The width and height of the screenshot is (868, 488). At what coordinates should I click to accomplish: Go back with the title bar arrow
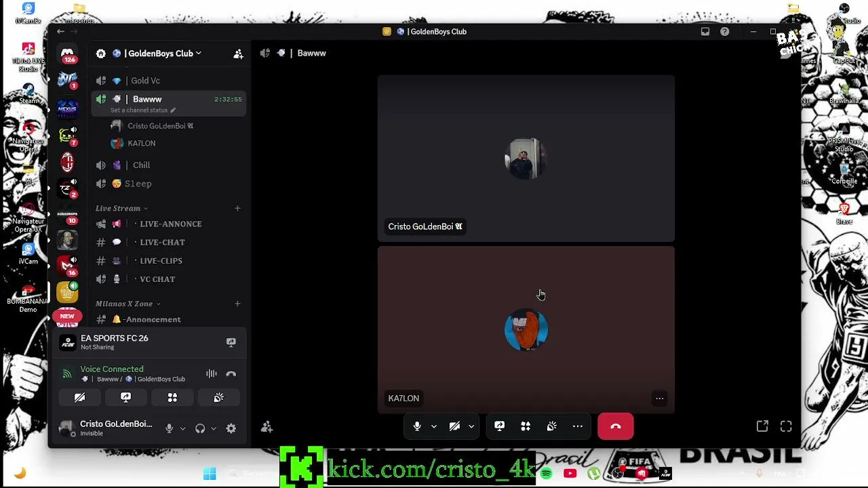tap(60, 31)
